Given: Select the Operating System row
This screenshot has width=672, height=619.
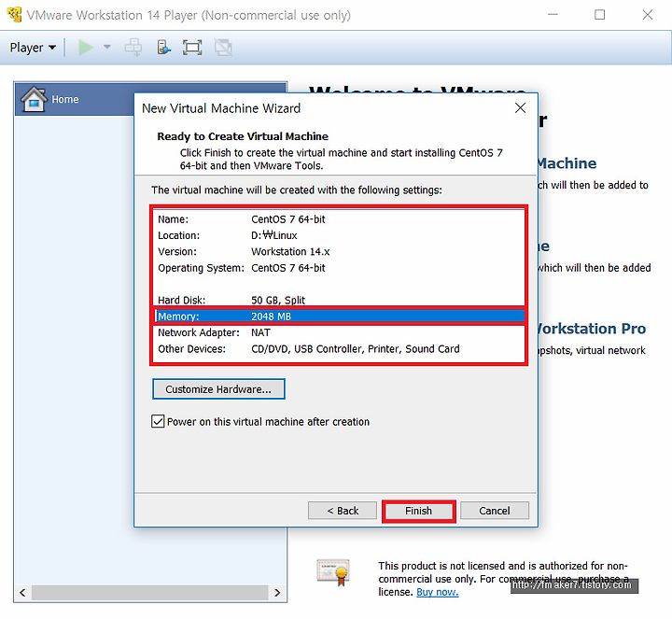Looking at the screenshot, I should [340, 268].
